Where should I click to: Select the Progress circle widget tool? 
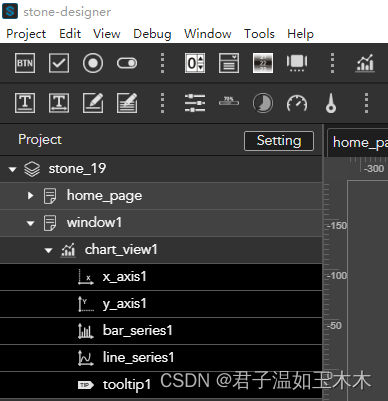click(x=263, y=103)
